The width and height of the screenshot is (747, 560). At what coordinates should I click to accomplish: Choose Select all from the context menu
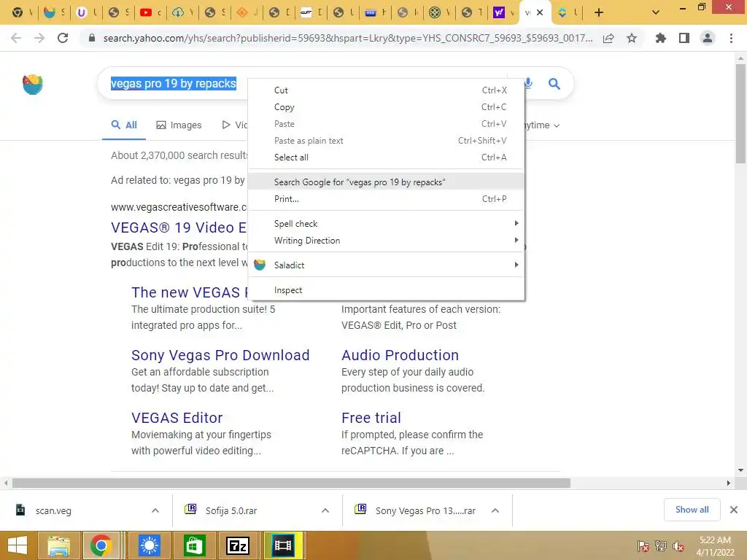pos(386,157)
